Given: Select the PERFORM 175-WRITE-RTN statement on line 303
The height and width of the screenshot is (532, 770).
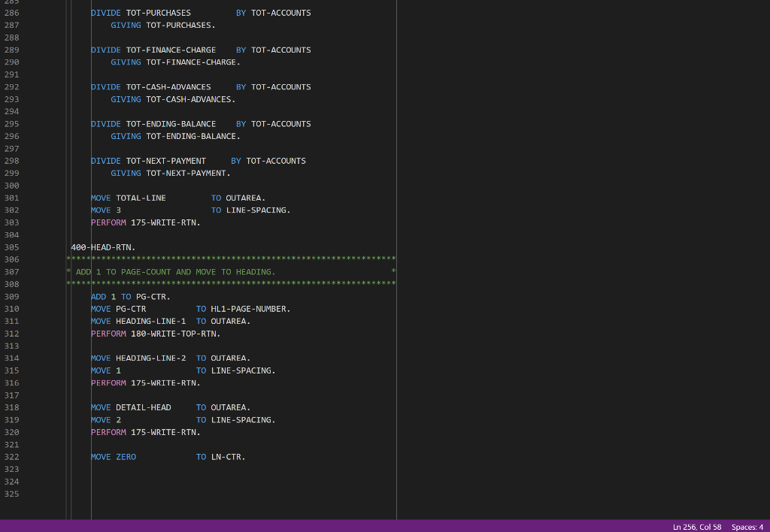Looking at the screenshot, I should coord(144,222).
